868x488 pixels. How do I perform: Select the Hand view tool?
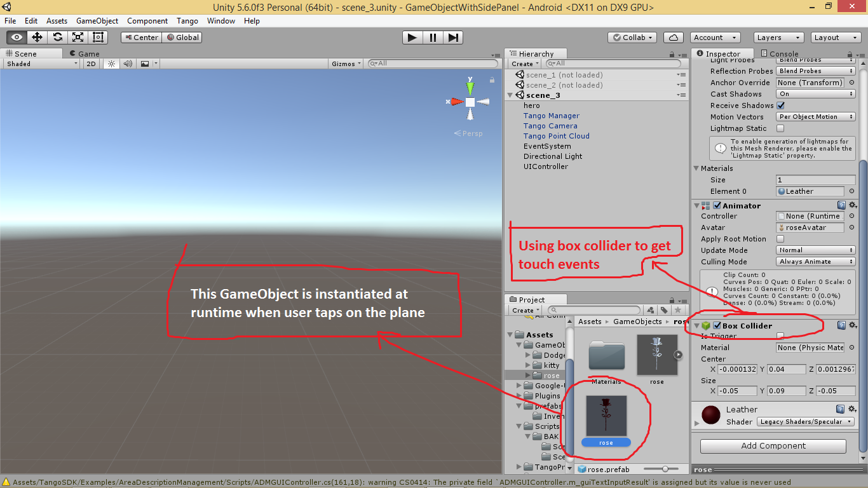[x=17, y=37]
